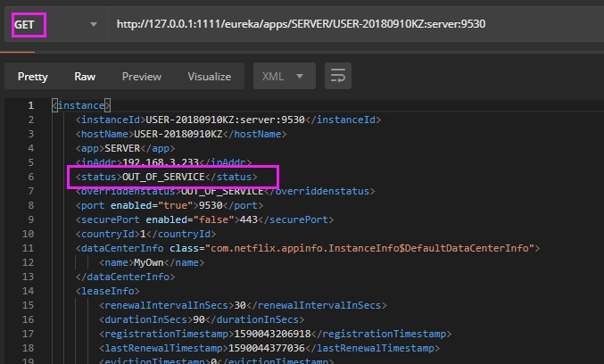Click the countryId line
This screenshot has width=604, height=364.
pyautogui.click(x=146, y=234)
